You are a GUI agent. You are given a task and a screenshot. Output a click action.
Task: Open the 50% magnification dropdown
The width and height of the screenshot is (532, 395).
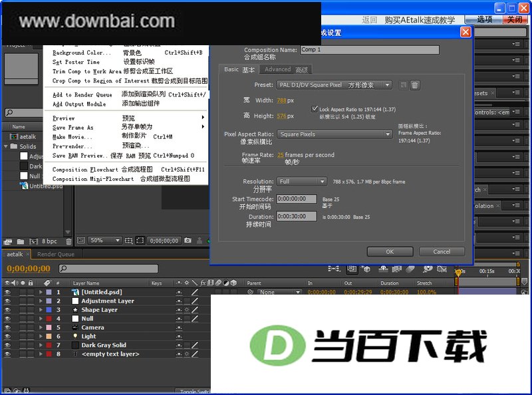coord(104,241)
